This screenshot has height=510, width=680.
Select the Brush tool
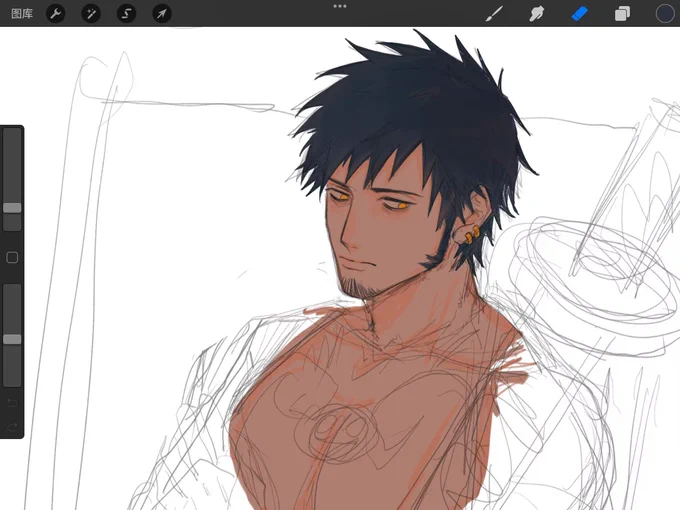click(x=494, y=13)
